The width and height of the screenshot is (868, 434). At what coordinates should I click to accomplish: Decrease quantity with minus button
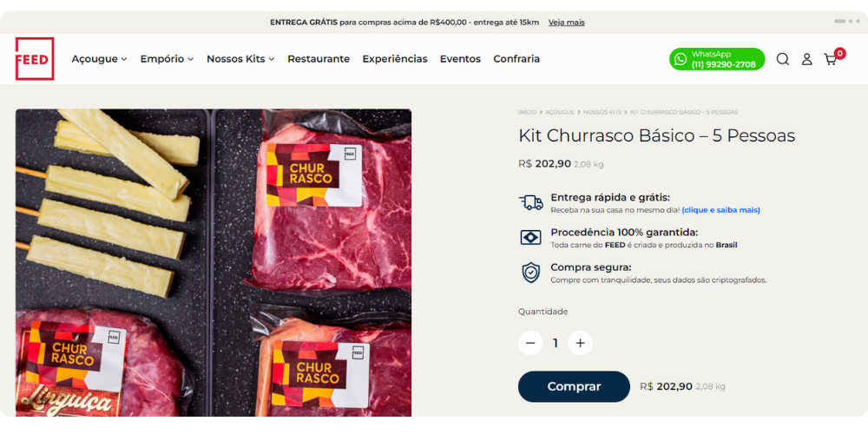(x=530, y=343)
